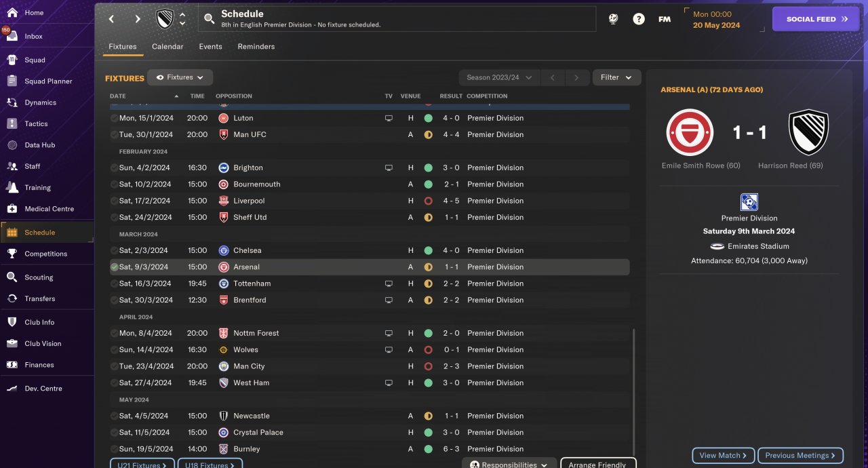Open the Fixtures view dropdown

pyautogui.click(x=180, y=77)
